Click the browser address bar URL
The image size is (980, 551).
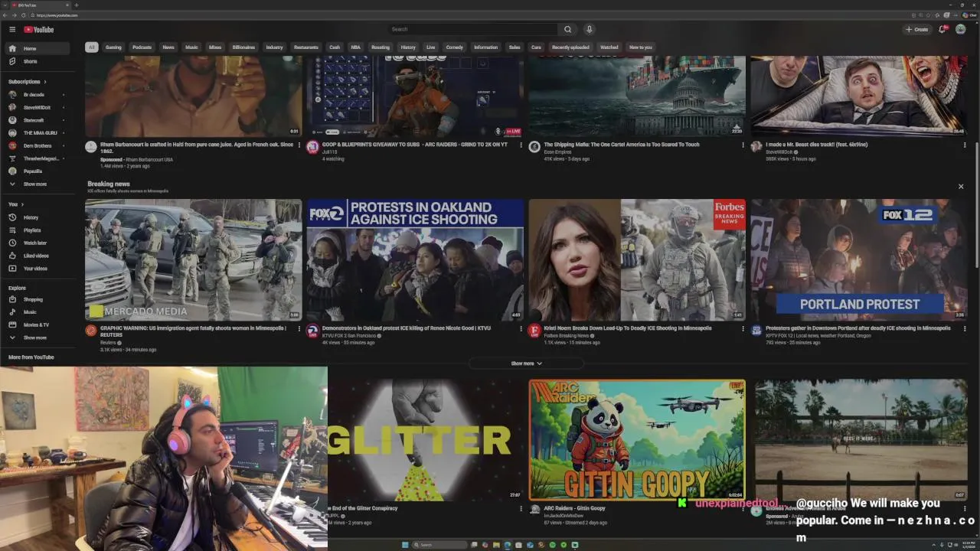(58, 15)
